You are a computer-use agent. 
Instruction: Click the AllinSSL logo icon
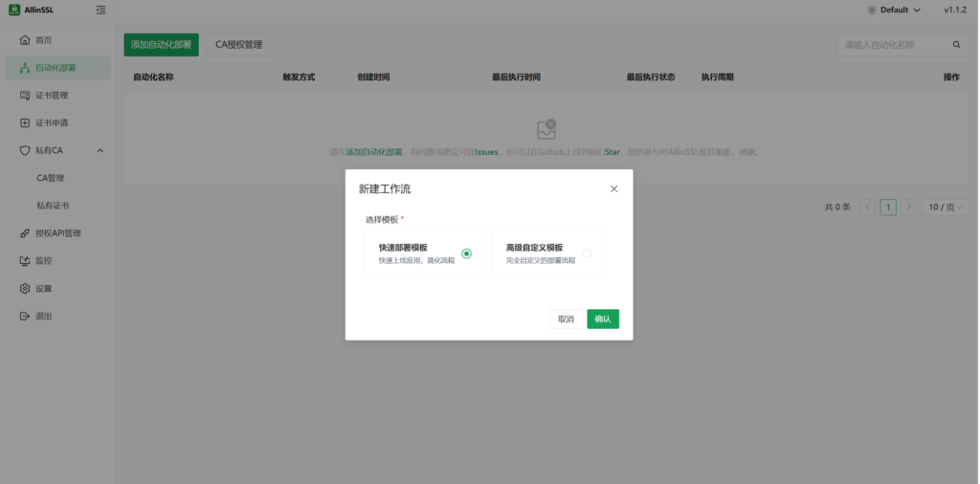coord(13,10)
